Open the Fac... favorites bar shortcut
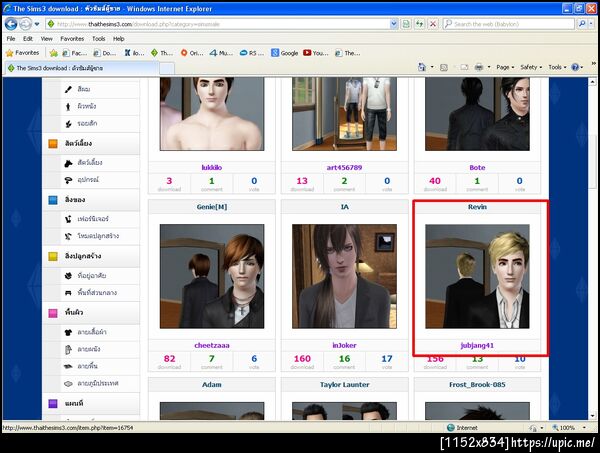Screen dimensions: 600x453 [x=75, y=53]
